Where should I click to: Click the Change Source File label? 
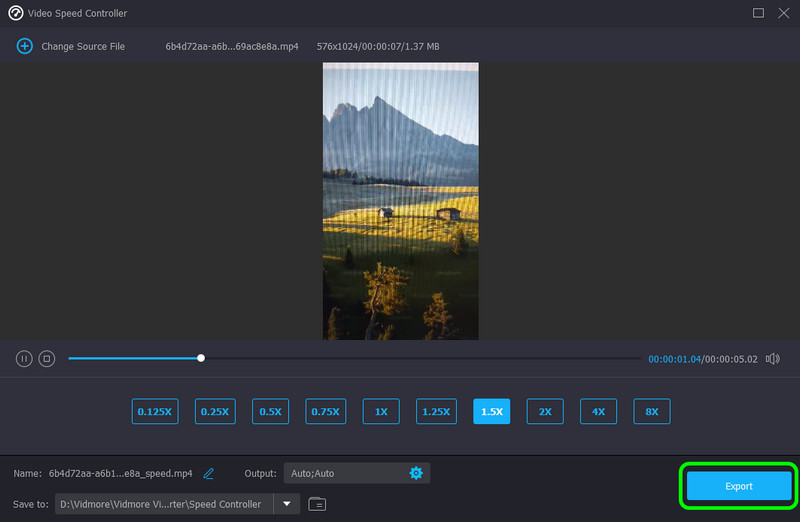point(83,46)
